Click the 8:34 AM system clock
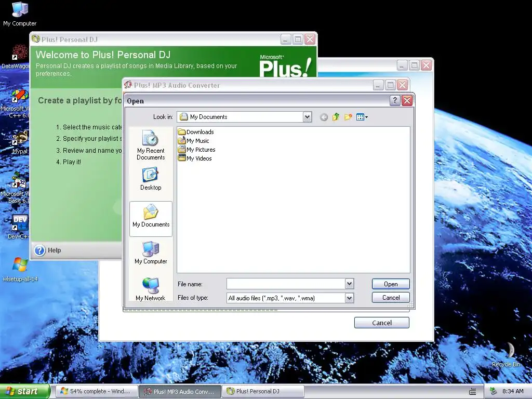Screen dimensions: 532x399 (x=513, y=391)
